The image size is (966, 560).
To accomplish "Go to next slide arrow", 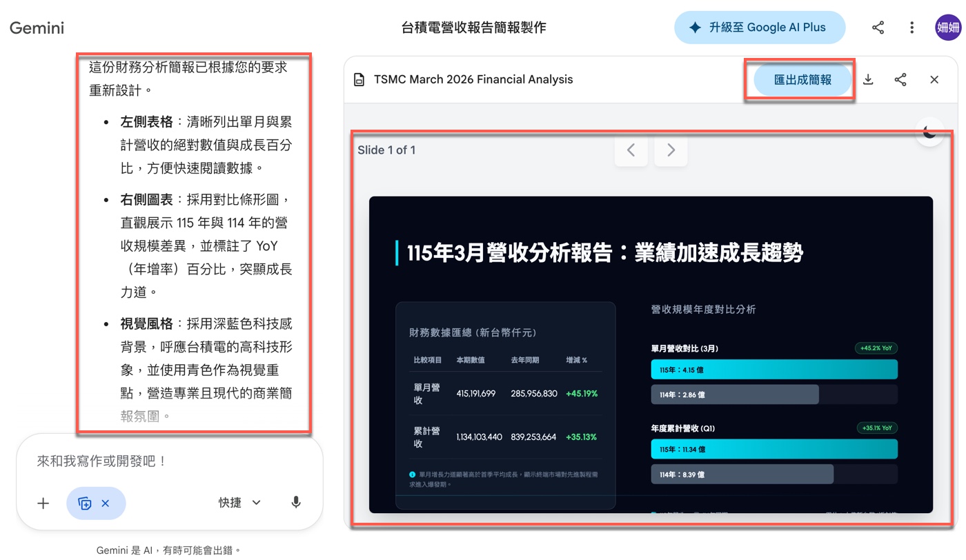I will 671,150.
